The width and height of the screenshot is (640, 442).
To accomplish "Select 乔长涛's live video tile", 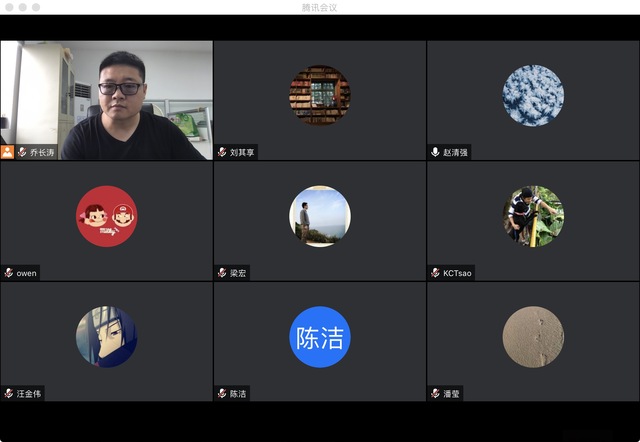I will 107,100.
